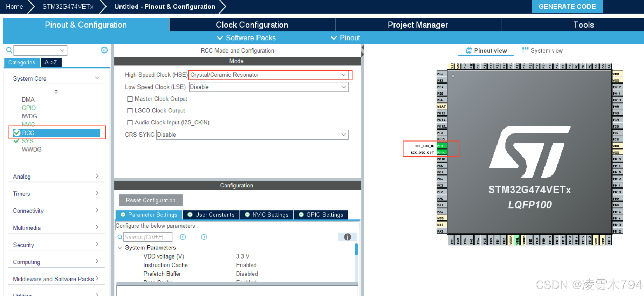Select Pinout view
The image size is (644, 296).
(x=486, y=50)
